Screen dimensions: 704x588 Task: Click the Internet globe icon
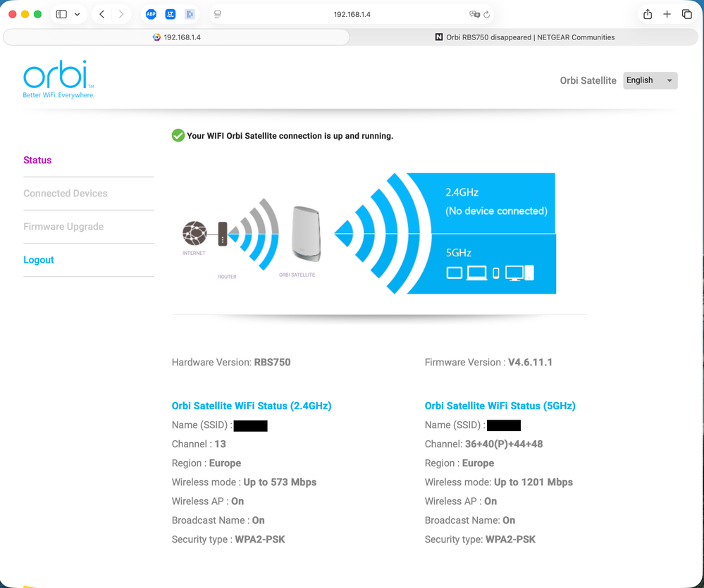click(x=194, y=233)
